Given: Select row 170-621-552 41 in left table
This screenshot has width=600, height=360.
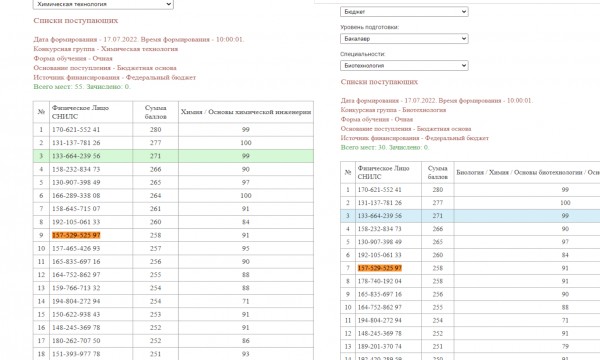Looking at the screenshot, I should coord(173,130).
